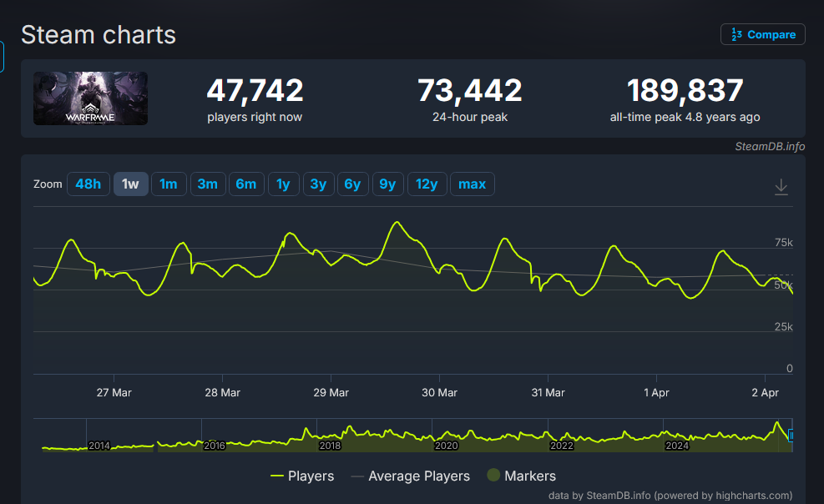Select the 48h zoom range
This screenshot has height=504, width=824.
pos(88,184)
